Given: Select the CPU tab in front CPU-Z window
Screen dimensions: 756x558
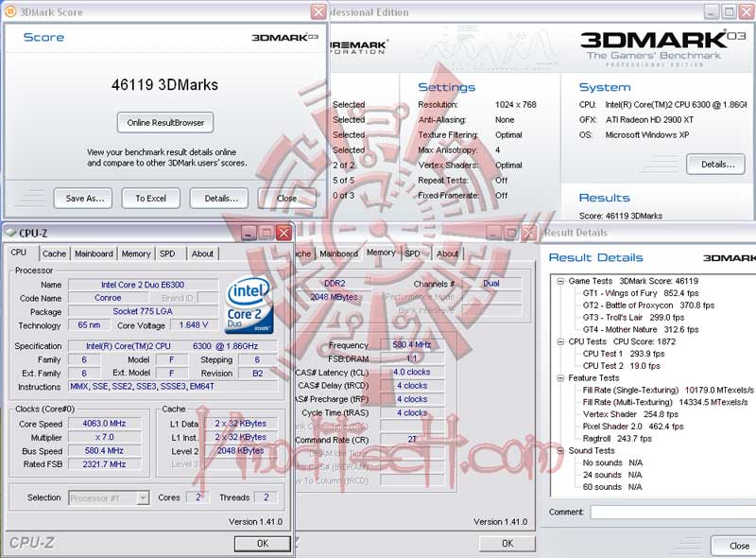Looking at the screenshot, I should point(18,252).
